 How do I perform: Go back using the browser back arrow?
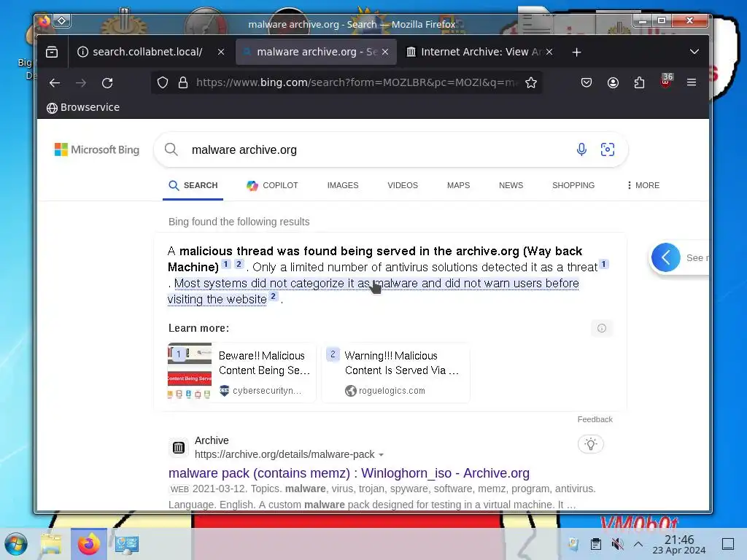(x=55, y=83)
